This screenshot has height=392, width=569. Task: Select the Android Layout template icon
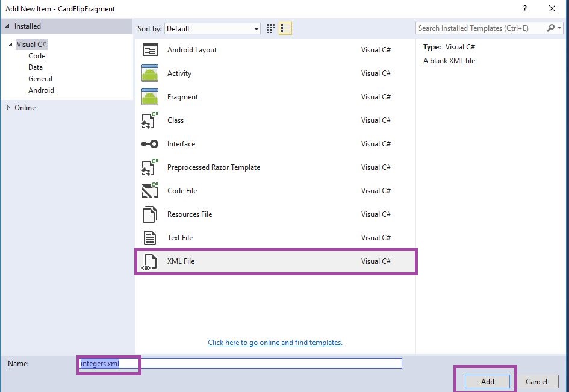pyautogui.click(x=149, y=50)
